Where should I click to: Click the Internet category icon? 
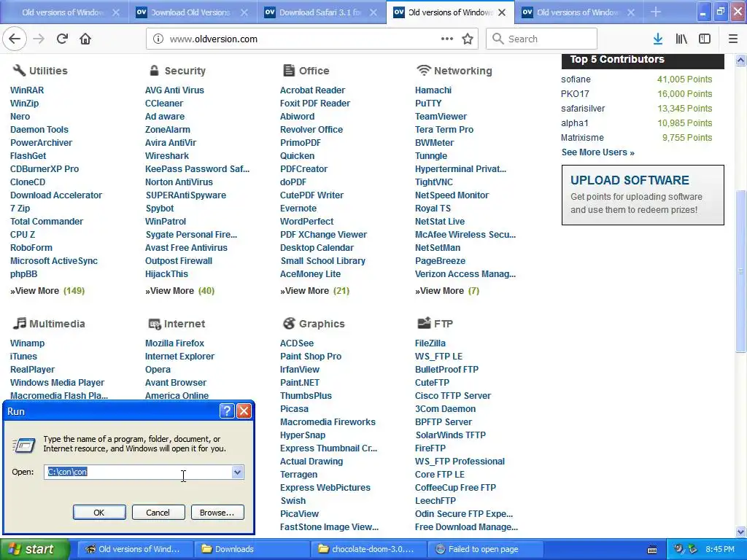(x=155, y=324)
